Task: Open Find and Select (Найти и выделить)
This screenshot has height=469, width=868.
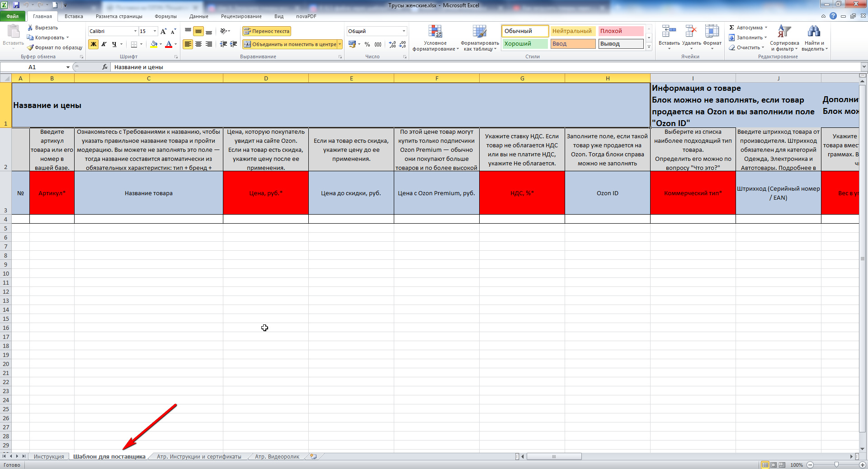Action: click(814, 38)
